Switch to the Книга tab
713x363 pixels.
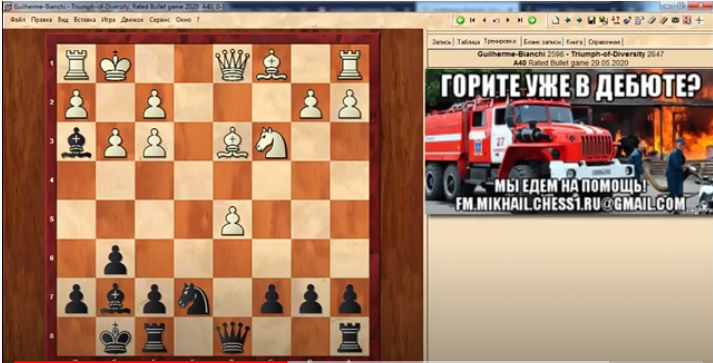click(x=574, y=41)
